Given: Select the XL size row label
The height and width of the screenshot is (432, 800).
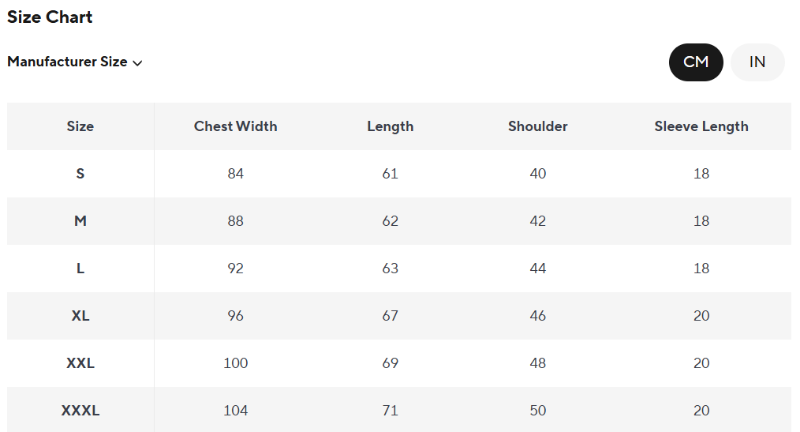Looking at the screenshot, I should [80, 316].
